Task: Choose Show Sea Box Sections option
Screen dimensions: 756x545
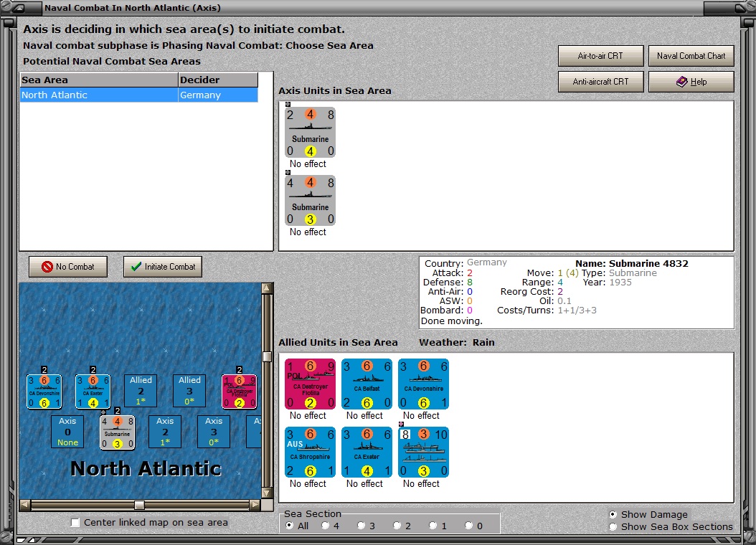Action: point(613,526)
